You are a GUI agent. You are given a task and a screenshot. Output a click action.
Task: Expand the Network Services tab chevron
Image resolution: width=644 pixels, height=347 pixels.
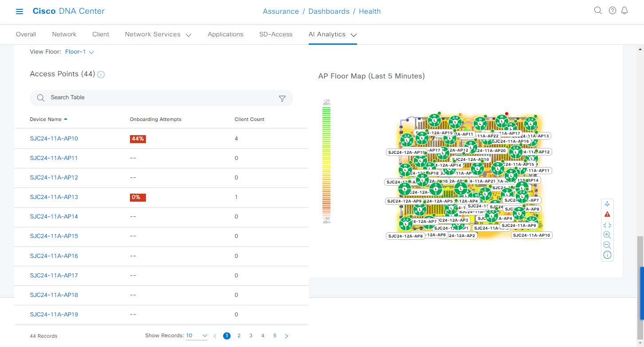[188, 35]
